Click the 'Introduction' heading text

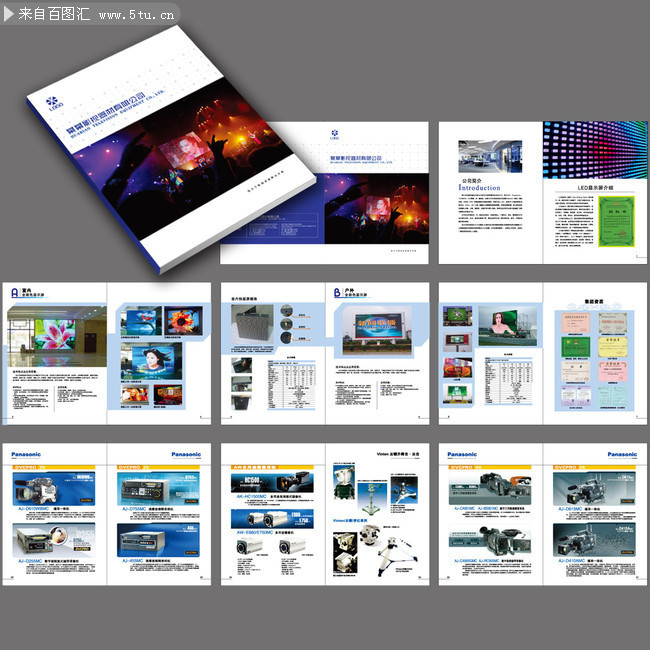479,188
